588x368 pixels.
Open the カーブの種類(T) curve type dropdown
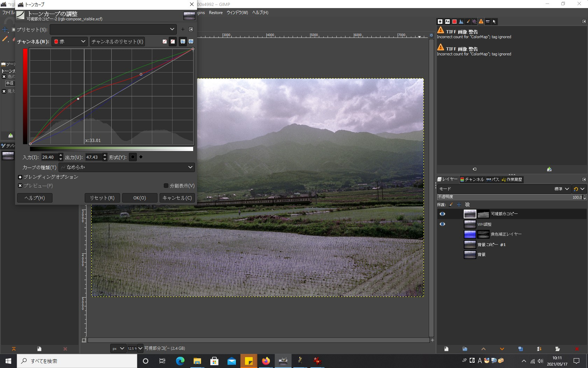127,167
